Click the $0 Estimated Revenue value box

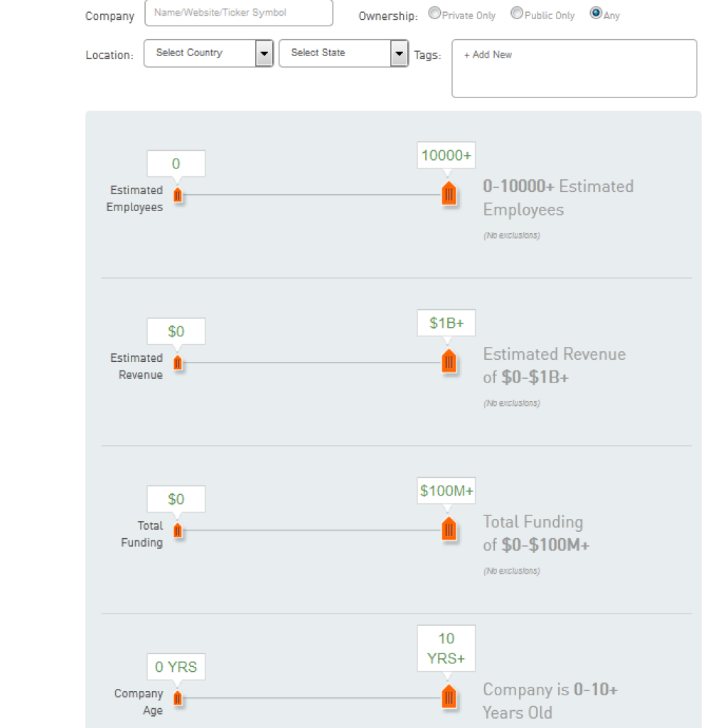pyautogui.click(x=176, y=331)
